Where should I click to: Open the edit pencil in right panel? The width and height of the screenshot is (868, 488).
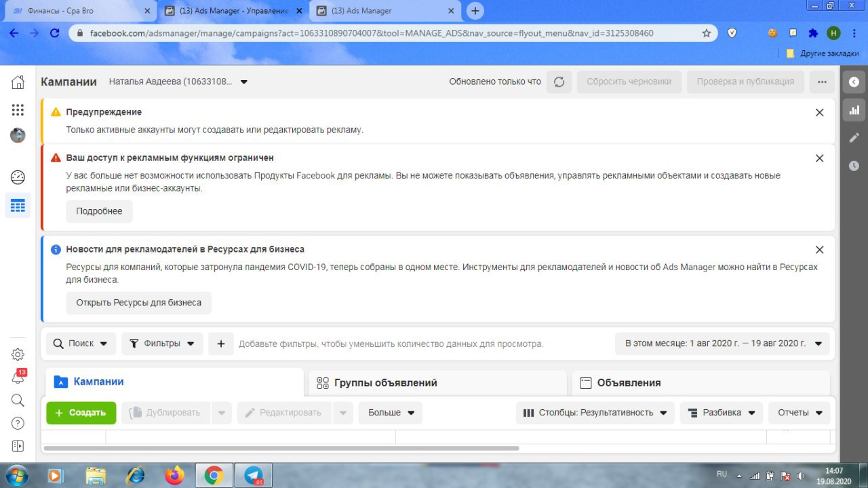coord(854,137)
